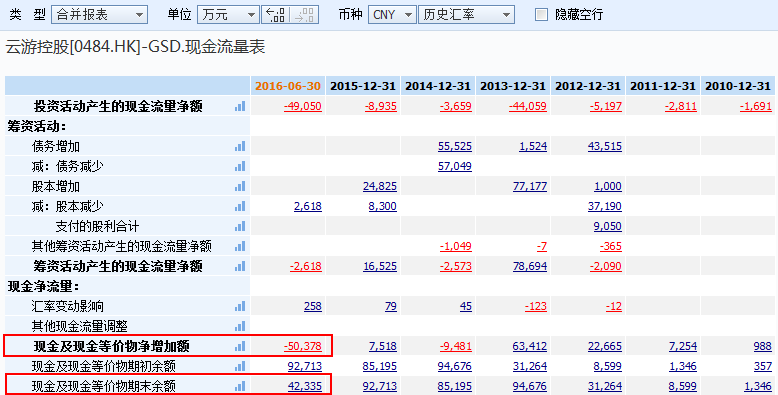Select the 2014-12-31 column header
The height and width of the screenshot is (395, 778).
click(x=438, y=86)
